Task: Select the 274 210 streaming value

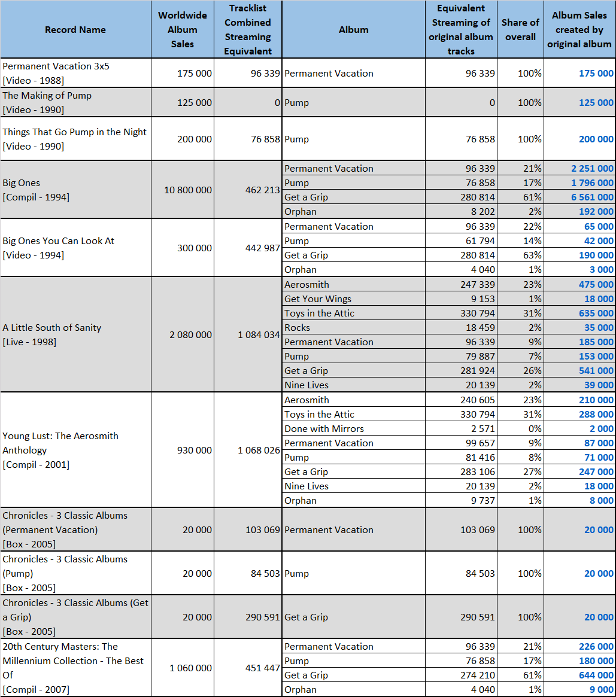Action: click(x=478, y=675)
